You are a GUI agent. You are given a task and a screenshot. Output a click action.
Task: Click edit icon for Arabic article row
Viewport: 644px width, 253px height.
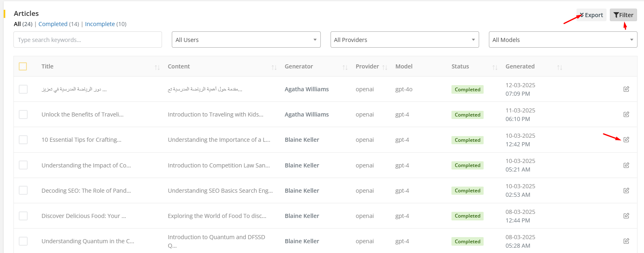coord(626,89)
